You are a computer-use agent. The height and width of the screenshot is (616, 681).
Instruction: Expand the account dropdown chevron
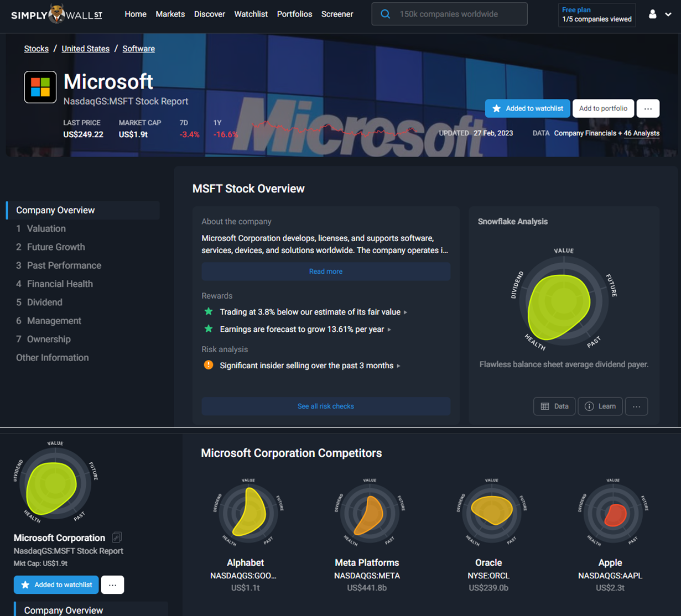[668, 15]
